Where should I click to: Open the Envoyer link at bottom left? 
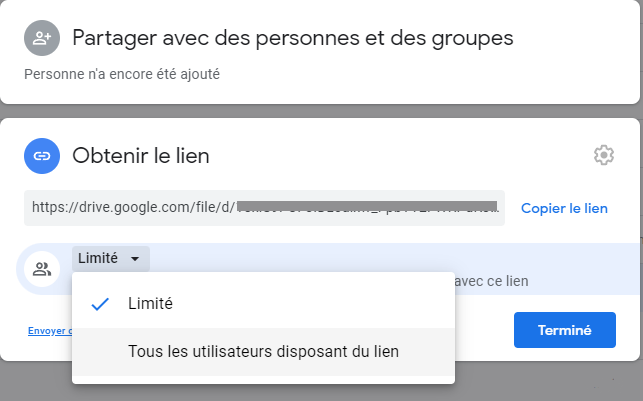50,331
